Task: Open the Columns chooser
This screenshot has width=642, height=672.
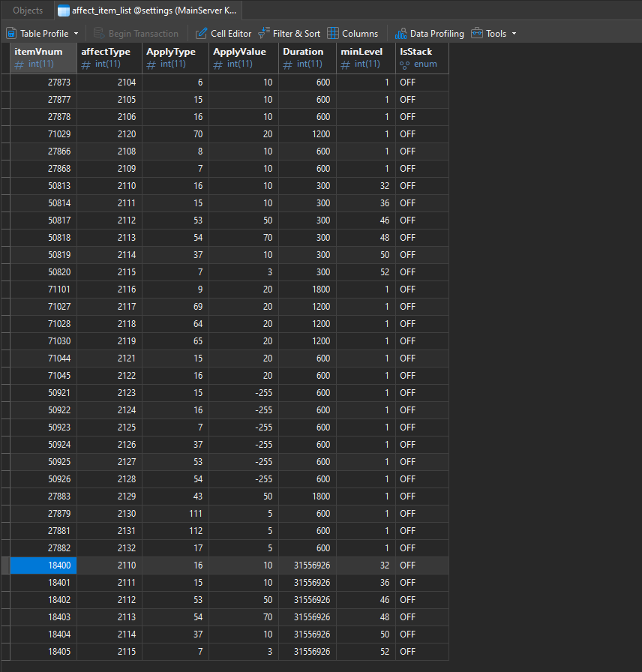Action: [x=352, y=34]
